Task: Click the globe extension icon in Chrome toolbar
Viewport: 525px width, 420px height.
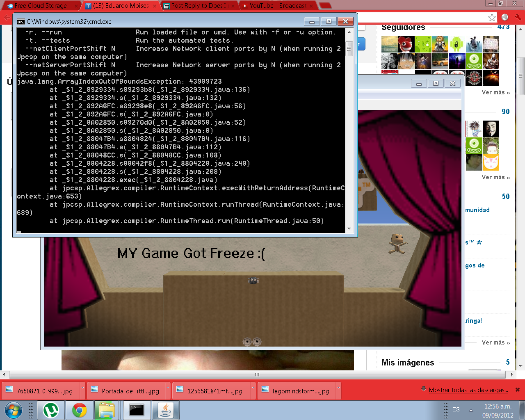Action: [x=505, y=17]
